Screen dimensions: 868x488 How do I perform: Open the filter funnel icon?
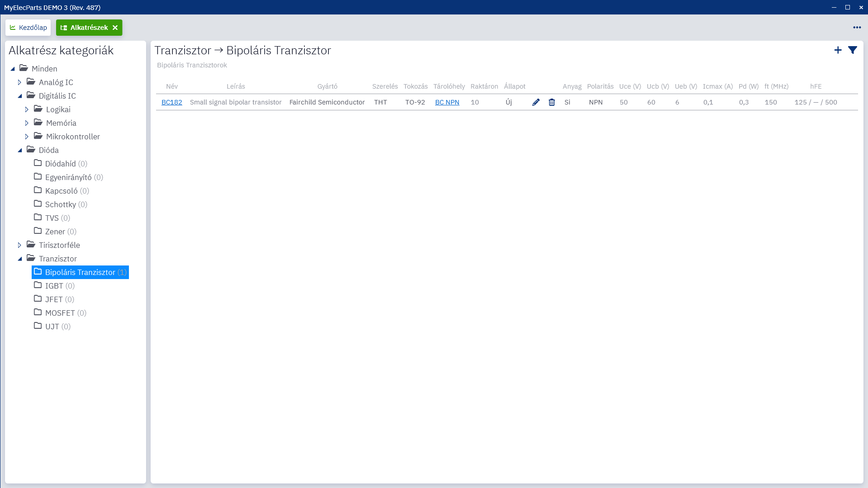[x=853, y=50]
